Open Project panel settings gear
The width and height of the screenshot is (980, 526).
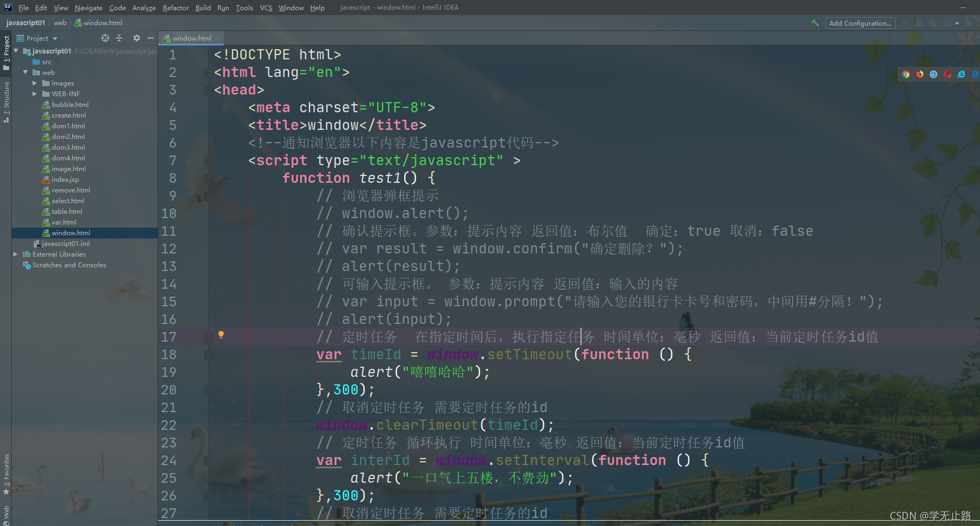click(136, 38)
